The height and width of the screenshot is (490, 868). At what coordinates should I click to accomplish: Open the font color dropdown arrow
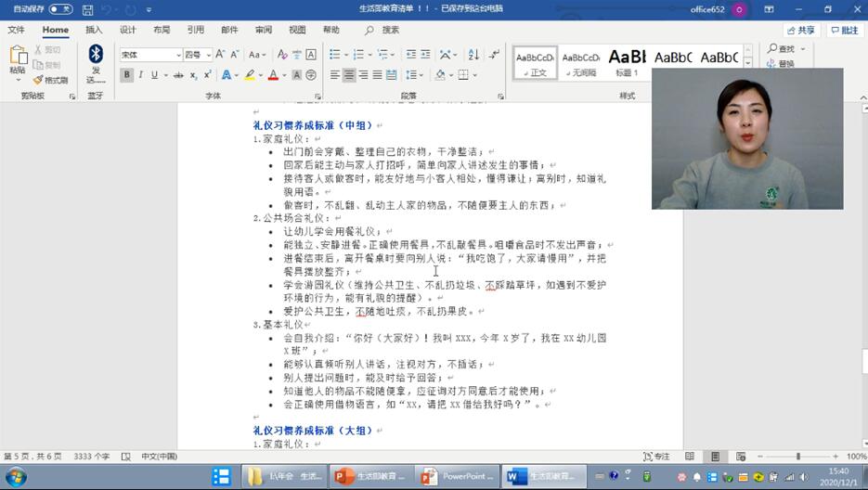point(284,75)
